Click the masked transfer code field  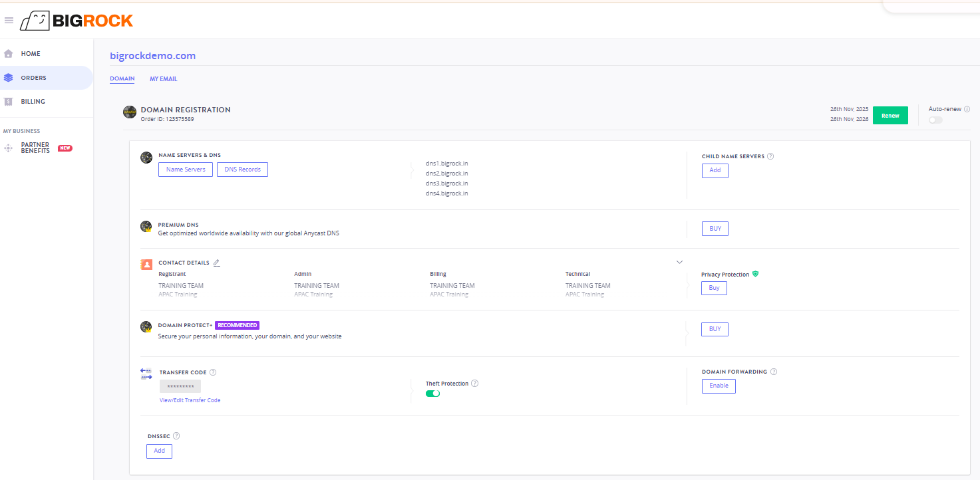(180, 387)
